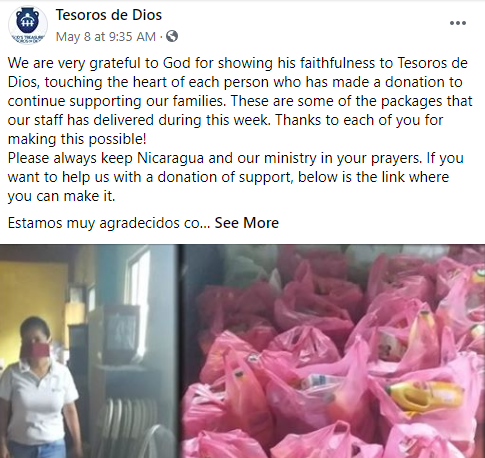The image size is (485, 458).
Task: Open the three-dot post options menu
Action: [458, 23]
